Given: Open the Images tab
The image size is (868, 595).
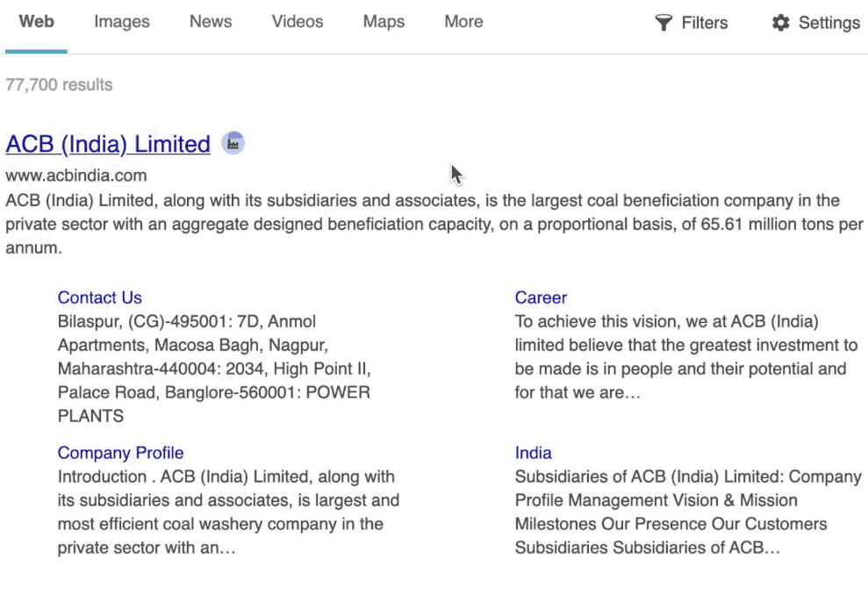Looking at the screenshot, I should (x=122, y=22).
